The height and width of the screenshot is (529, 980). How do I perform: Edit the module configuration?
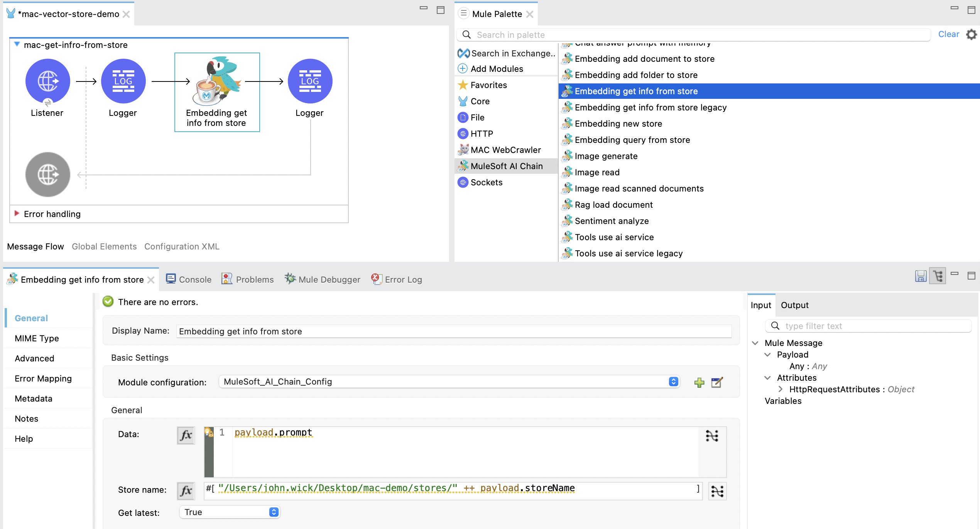(x=717, y=382)
